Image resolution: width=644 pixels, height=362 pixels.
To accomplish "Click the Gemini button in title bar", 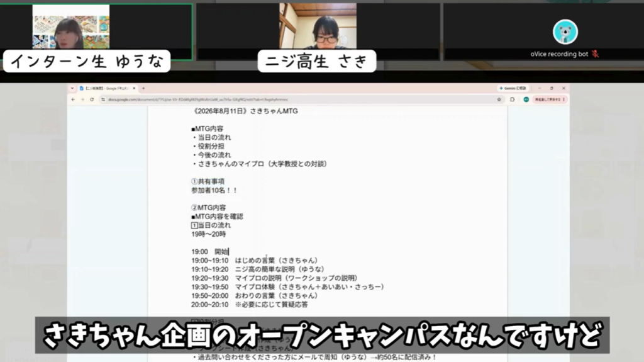I will [513, 88].
